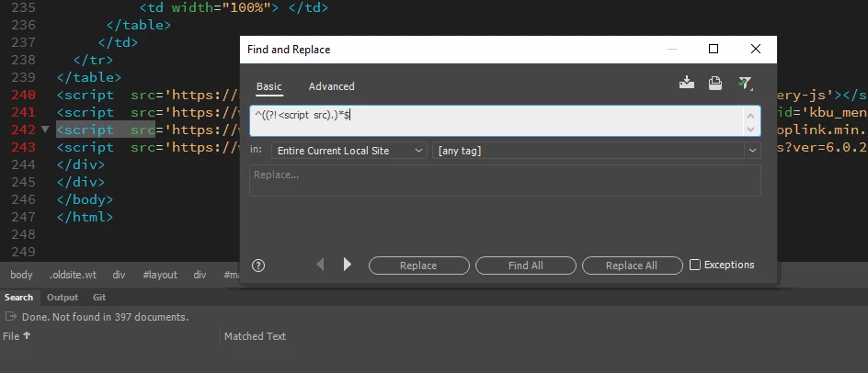Click the </table> tag on line 239

[88, 77]
